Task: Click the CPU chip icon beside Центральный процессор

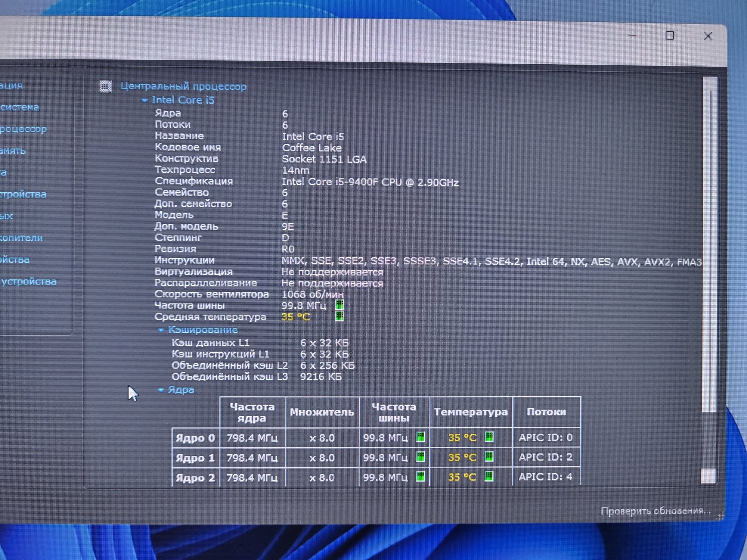Action: pos(105,86)
